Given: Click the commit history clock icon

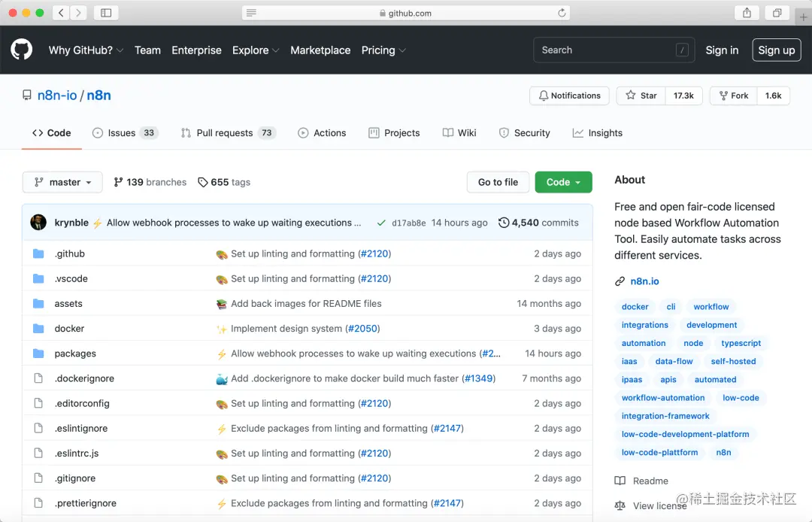Looking at the screenshot, I should point(503,223).
